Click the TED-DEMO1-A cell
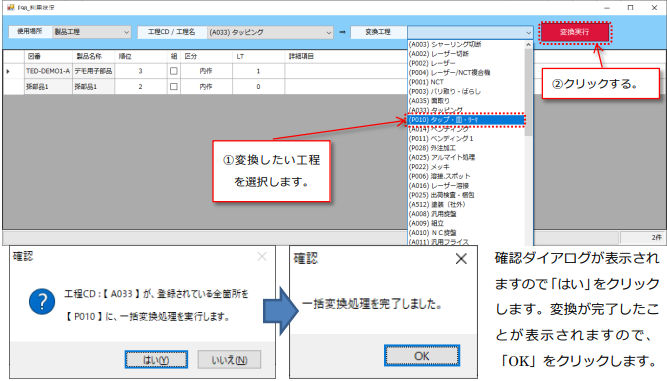Viewport: 667px width, 381px height. (48, 71)
